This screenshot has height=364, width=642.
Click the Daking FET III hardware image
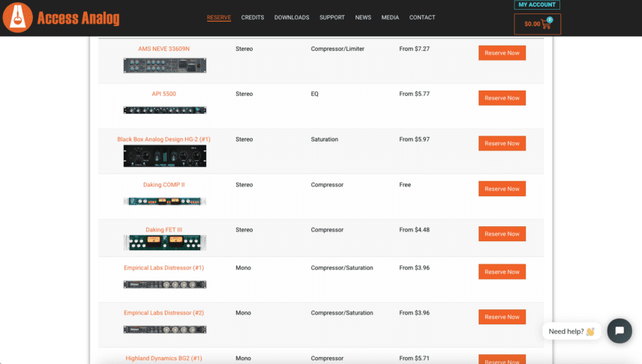pos(165,243)
